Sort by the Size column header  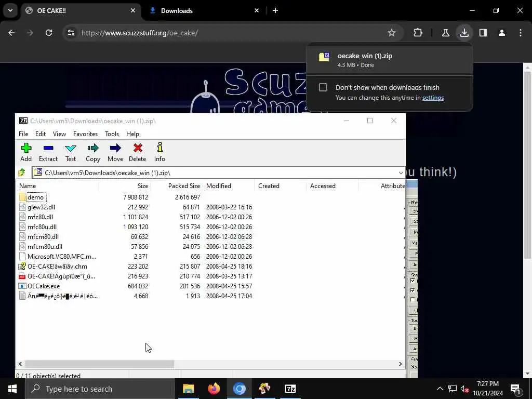pos(125,186)
